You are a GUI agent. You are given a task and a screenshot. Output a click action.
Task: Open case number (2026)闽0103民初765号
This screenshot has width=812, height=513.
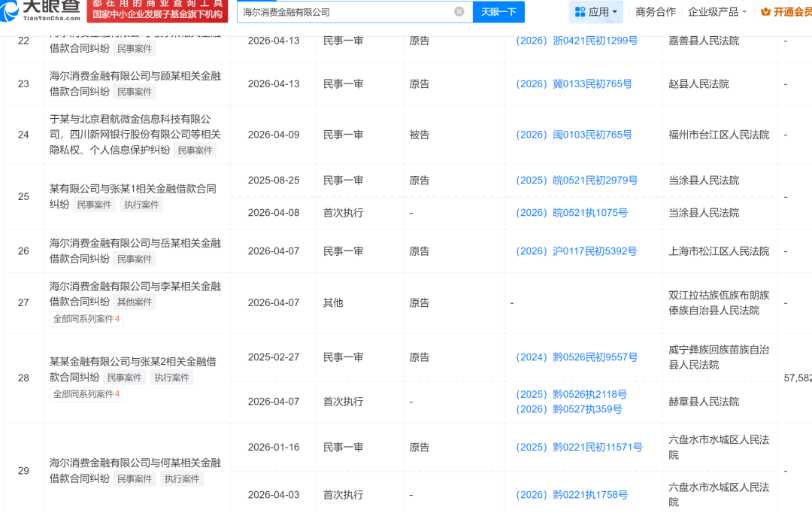pyautogui.click(x=574, y=135)
